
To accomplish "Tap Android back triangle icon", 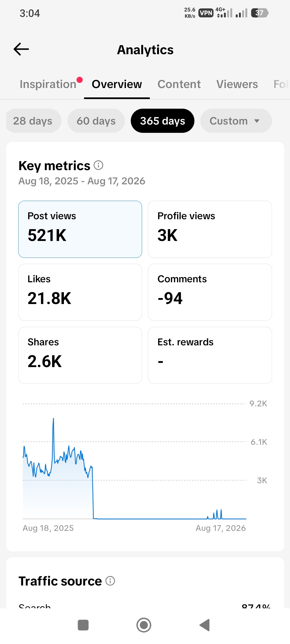I will [x=205, y=625].
